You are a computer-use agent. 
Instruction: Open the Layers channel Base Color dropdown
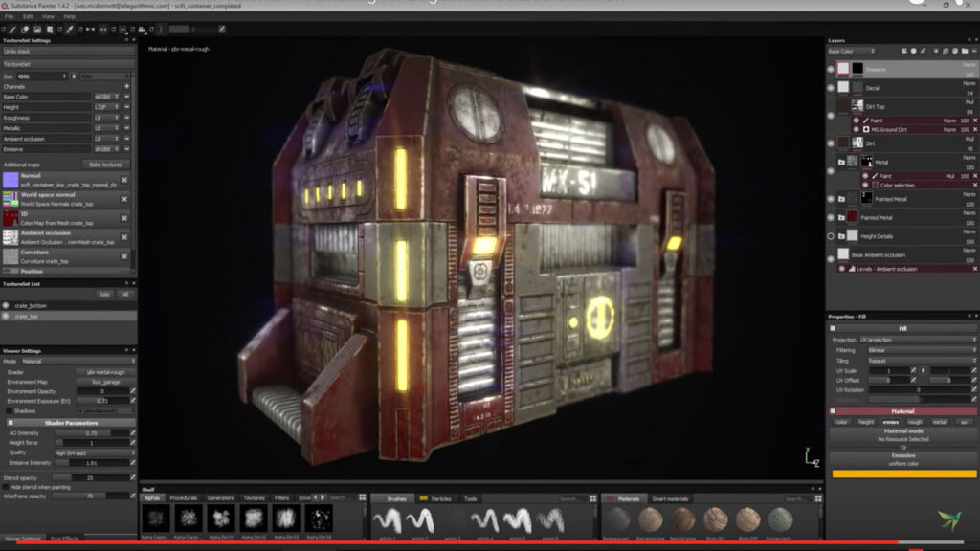point(851,51)
